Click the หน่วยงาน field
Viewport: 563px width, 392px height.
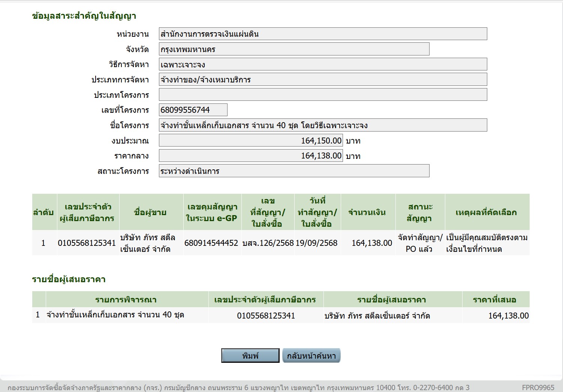coord(323,34)
